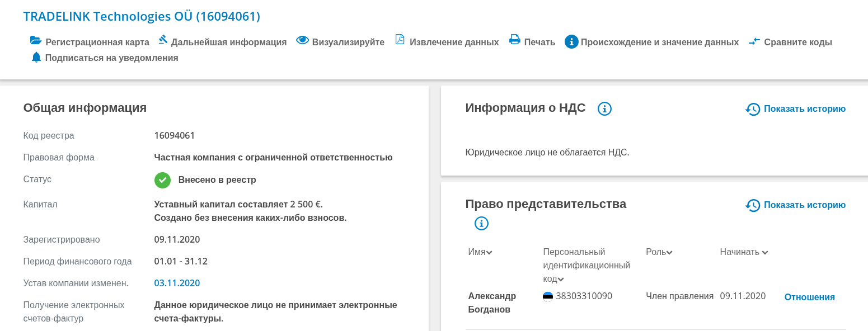The height and width of the screenshot is (331, 868).
Task: Open Извлечение данных PDF icon
Action: click(400, 40)
